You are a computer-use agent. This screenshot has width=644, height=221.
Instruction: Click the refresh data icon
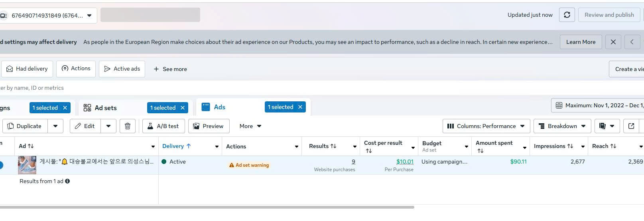point(567,15)
